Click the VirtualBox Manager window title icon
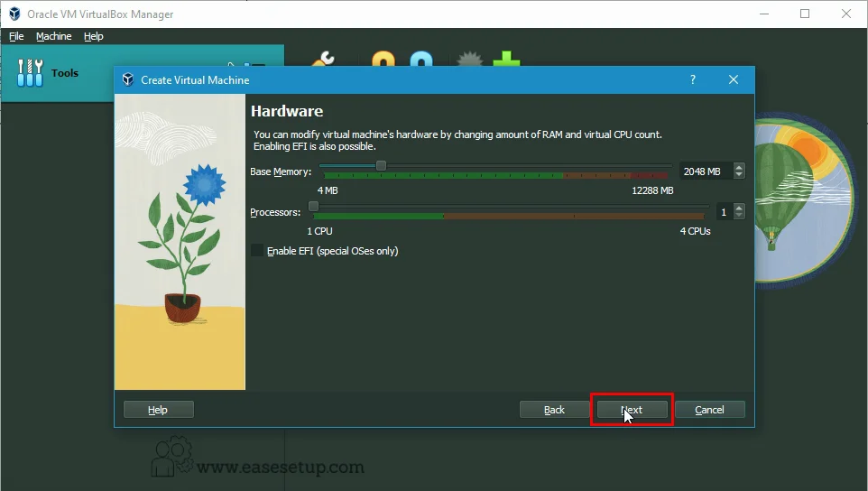 [14, 14]
